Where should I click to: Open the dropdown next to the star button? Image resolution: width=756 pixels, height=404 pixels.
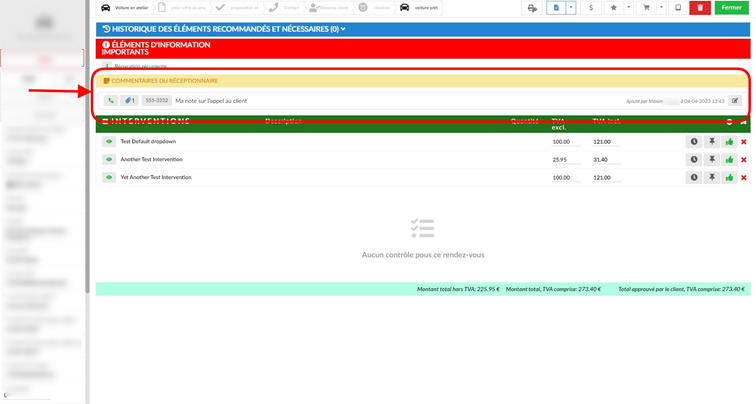click(x=629, y=8)
